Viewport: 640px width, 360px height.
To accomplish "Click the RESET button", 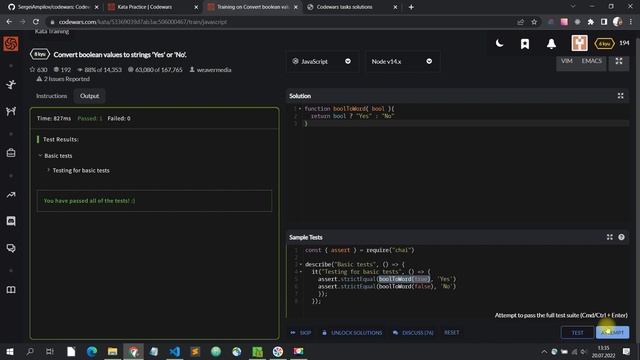I will [451, 333].
